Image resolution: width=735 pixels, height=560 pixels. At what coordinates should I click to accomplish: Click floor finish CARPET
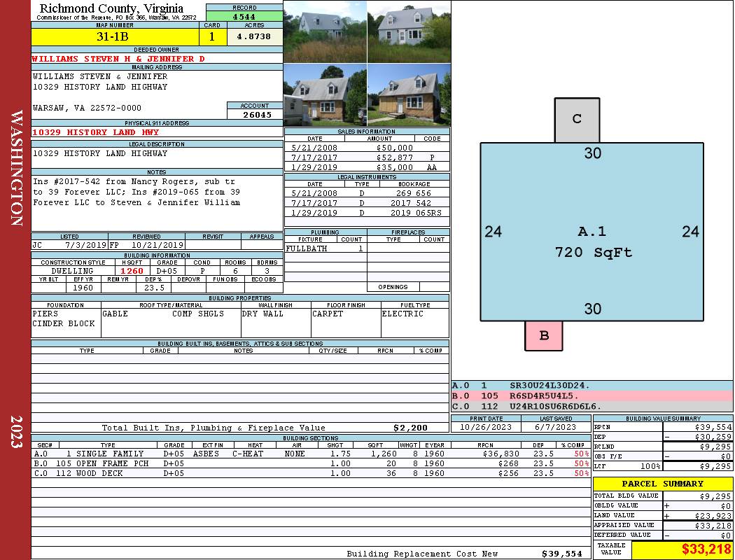(328, 314)
